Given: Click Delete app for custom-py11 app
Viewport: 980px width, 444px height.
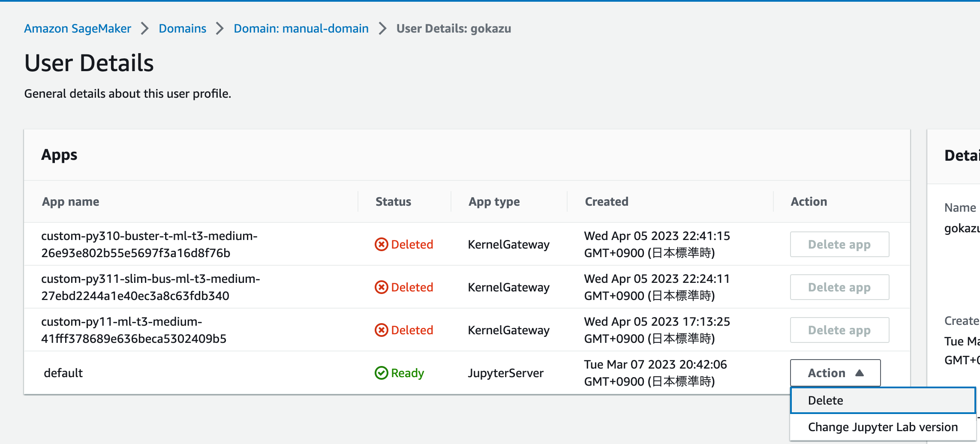Looking at the screenshot, I should (x=839, y=330).
